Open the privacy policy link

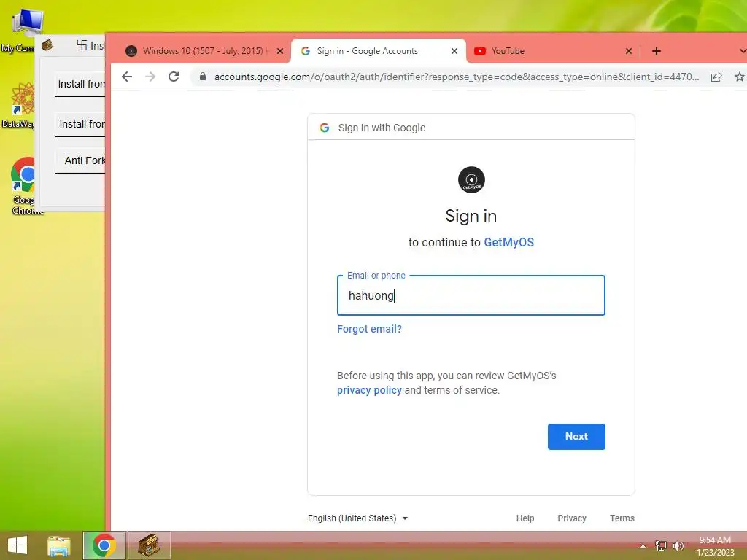[369, 391]
